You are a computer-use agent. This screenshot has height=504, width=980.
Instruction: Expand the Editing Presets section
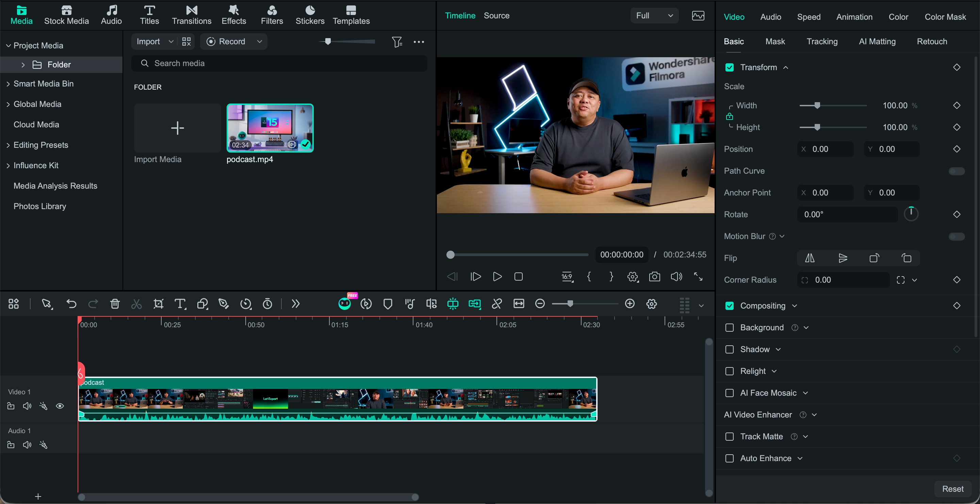[8, 145]
